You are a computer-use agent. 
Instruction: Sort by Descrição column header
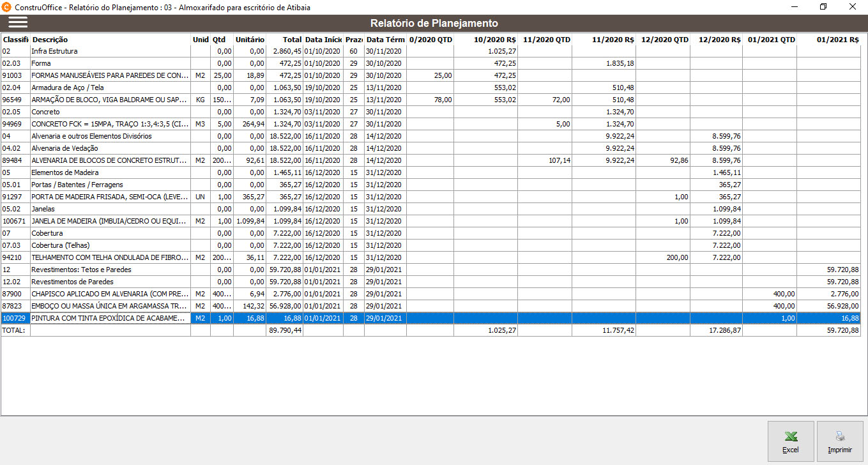coord(110,40)
